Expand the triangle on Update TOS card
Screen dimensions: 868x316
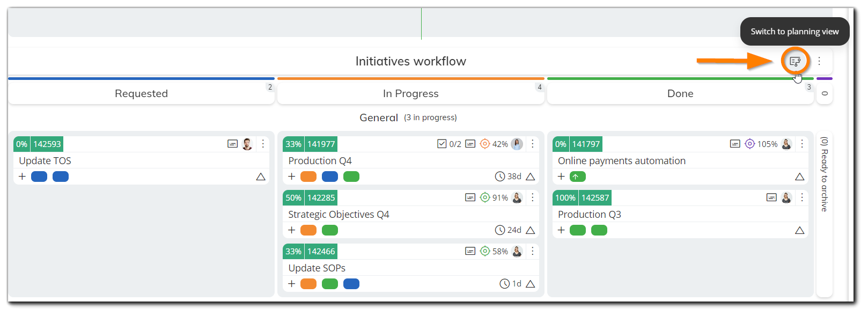tap(261, 176)
